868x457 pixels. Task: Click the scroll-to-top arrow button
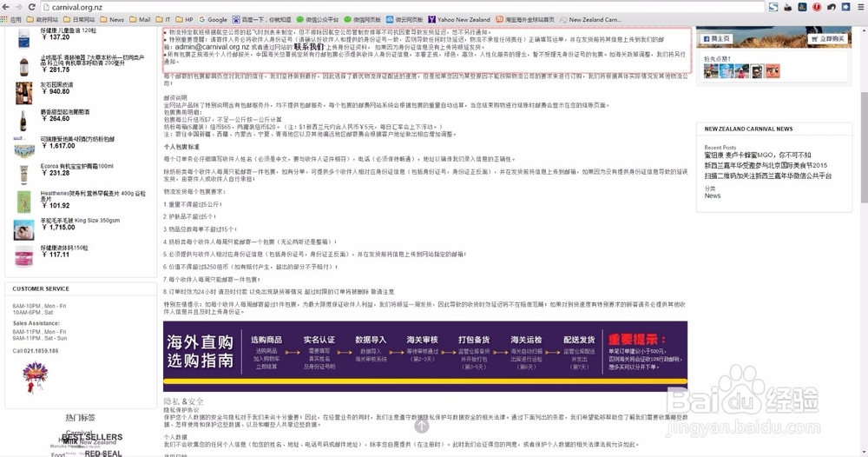pos(421,426)
